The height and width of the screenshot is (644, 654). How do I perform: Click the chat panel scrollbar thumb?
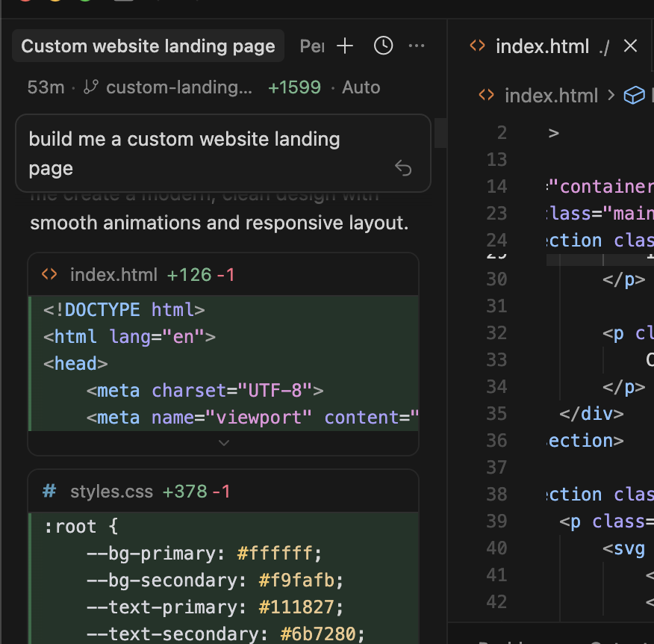tap(440, 133)
